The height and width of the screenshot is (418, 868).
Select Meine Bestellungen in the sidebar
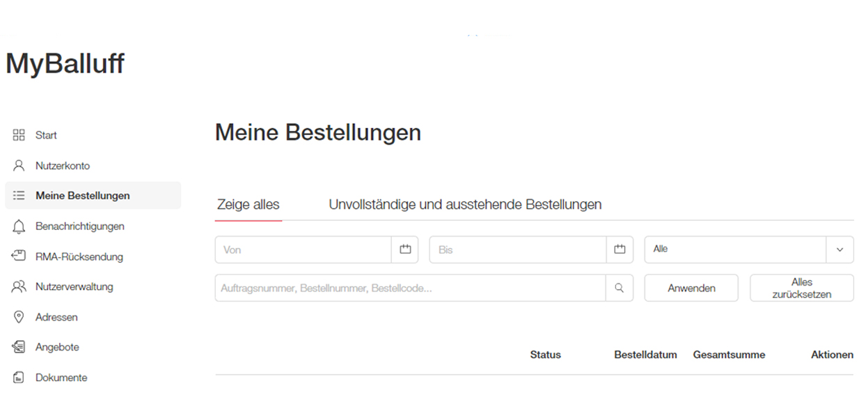click(82, 196)
